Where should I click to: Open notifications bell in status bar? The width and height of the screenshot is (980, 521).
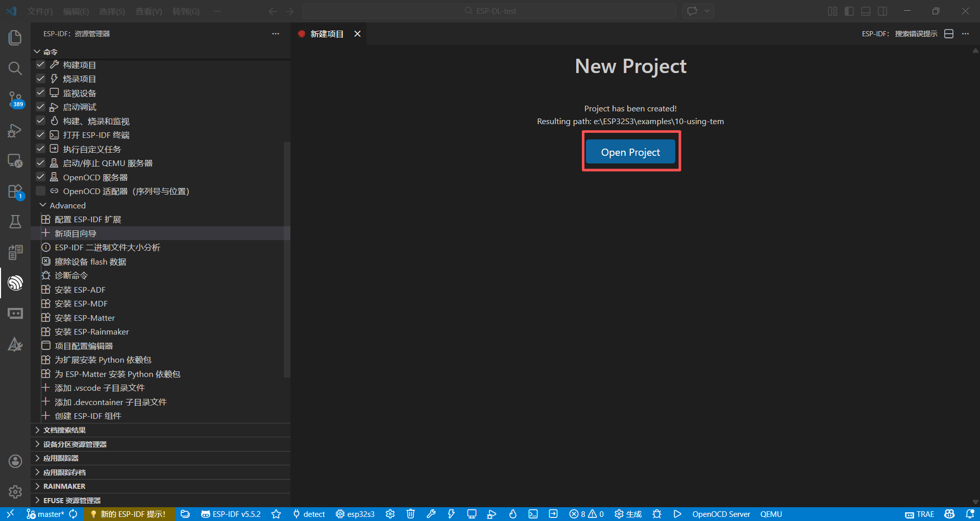pos(970,514)
